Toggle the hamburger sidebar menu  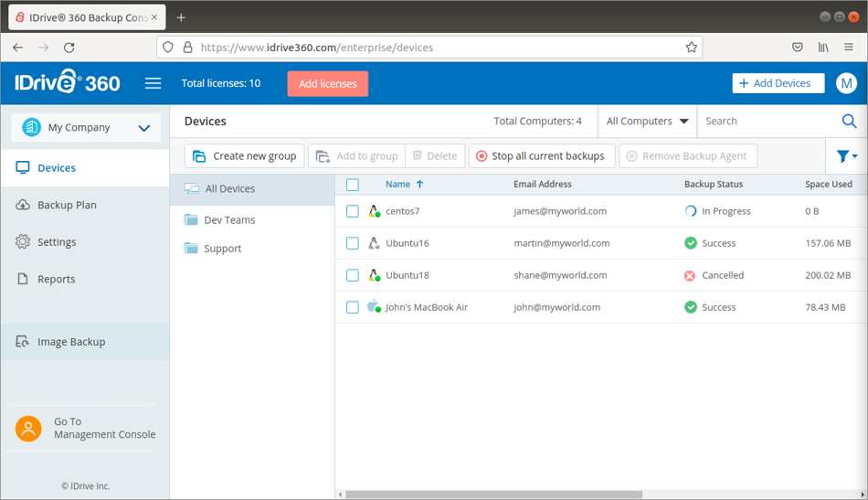[x=153, y=83]
